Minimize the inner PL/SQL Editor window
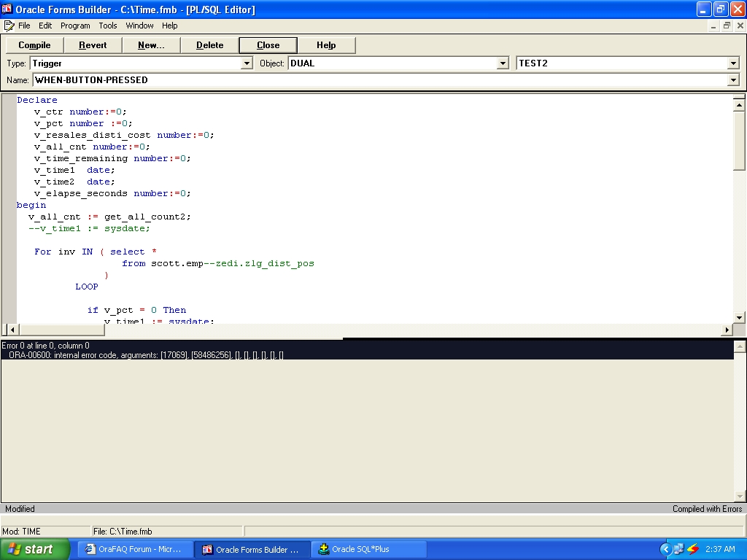The height and width of the screenshot is (560, 747). (713, 26)
